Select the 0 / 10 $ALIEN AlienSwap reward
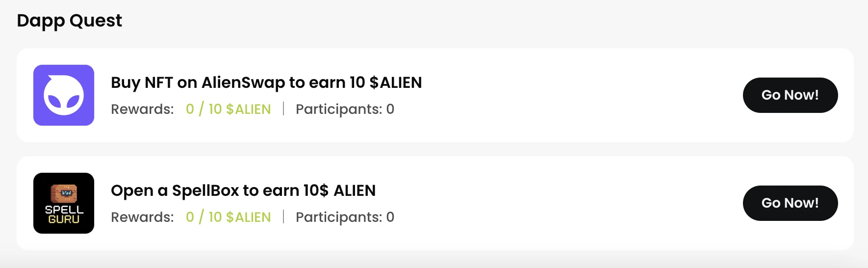Screen dimensions: 868x268 click(228, 109)
